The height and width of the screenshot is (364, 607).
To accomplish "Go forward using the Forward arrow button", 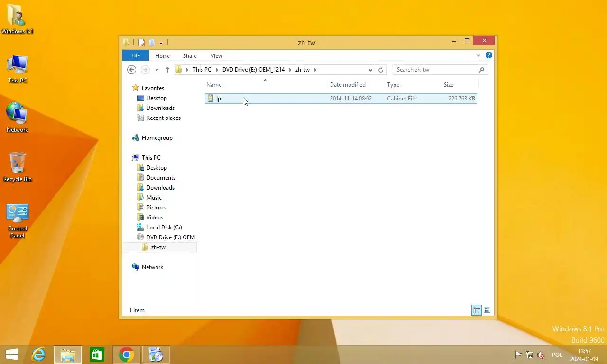I will (145, 70).
